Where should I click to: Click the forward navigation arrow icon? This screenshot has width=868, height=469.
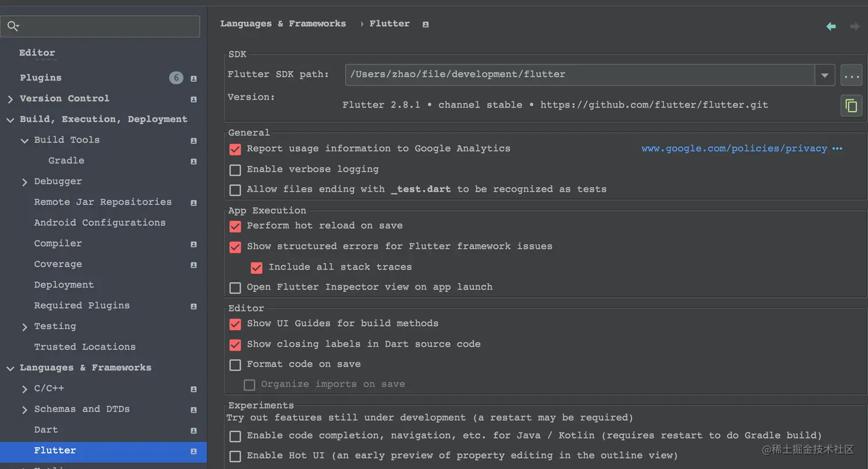click(855, 26)
